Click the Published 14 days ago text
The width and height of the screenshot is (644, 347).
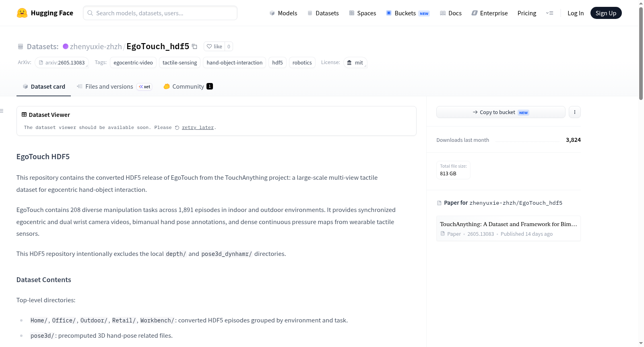(x=526, y=234)
